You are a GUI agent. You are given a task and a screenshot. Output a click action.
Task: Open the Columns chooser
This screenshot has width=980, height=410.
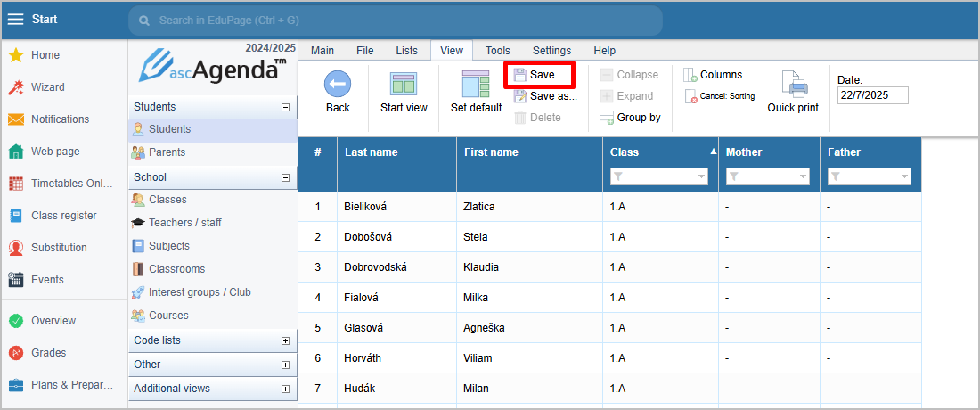tap(713, 75)
